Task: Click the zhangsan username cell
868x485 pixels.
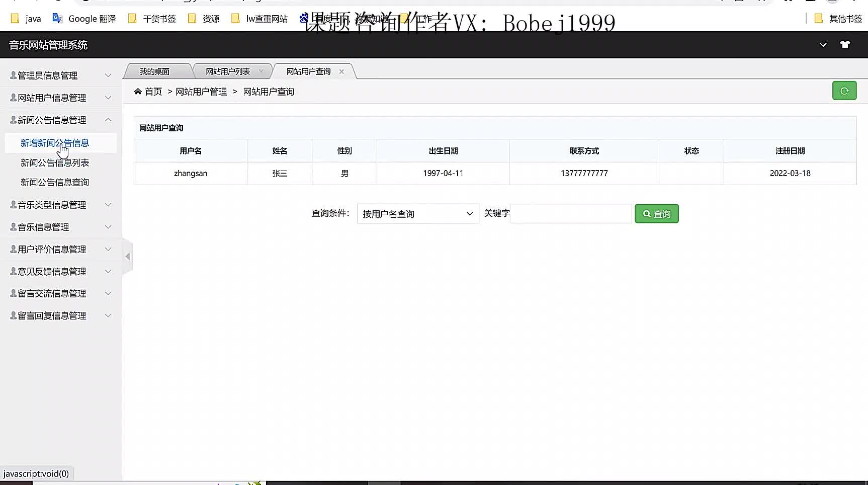Action: (x=191, y=173)
